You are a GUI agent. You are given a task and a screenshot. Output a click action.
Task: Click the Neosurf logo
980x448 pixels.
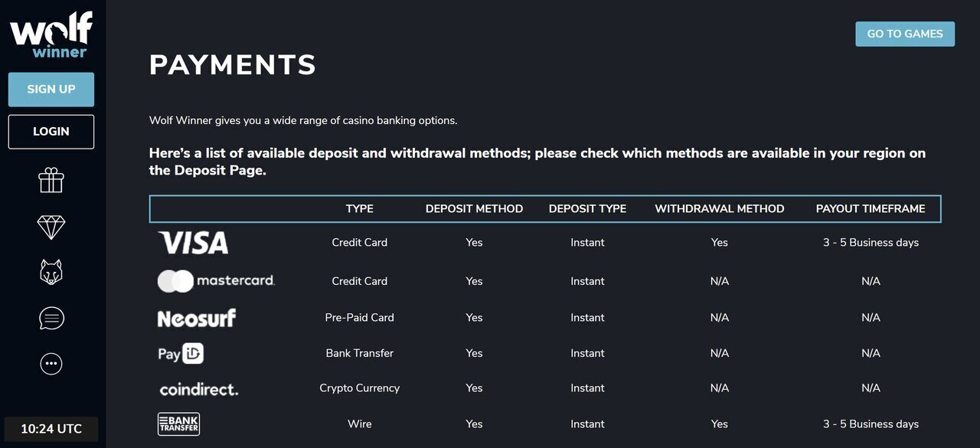pos(197,318)
